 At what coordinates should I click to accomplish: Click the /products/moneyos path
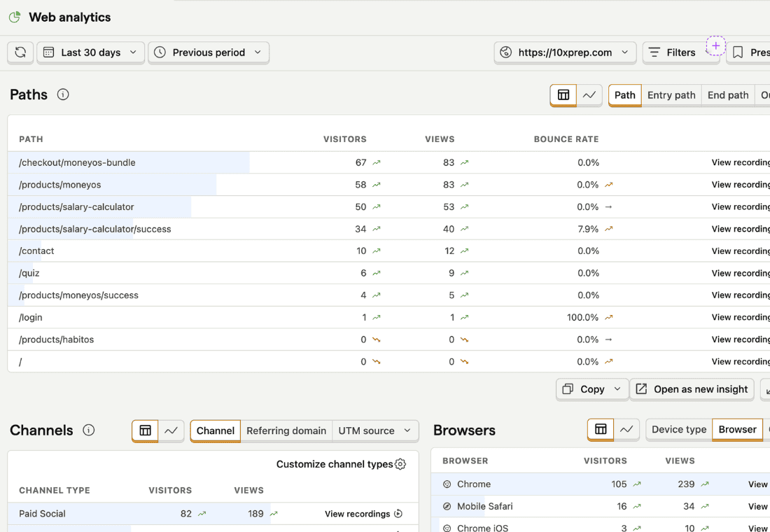click(60, 185)
